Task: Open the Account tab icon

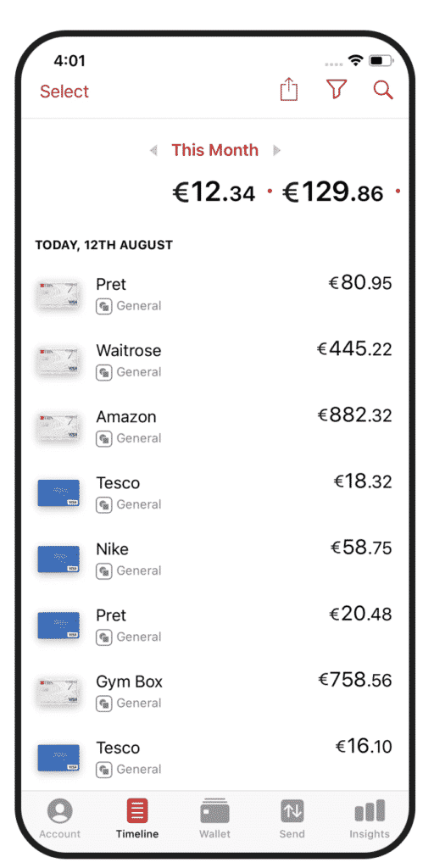Action: [x=60, y=811]
